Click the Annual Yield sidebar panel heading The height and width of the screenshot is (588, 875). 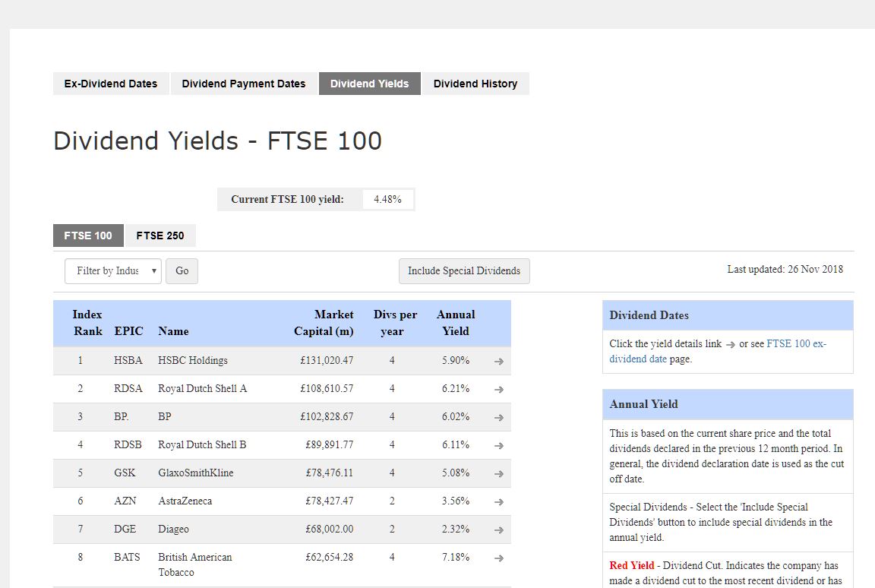coord(728,404)
